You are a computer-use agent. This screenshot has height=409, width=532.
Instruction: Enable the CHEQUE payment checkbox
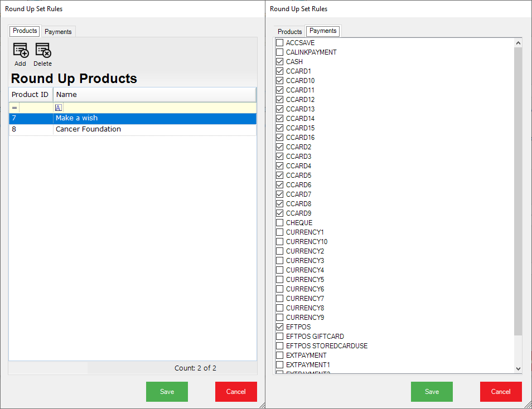pos(280,223)
